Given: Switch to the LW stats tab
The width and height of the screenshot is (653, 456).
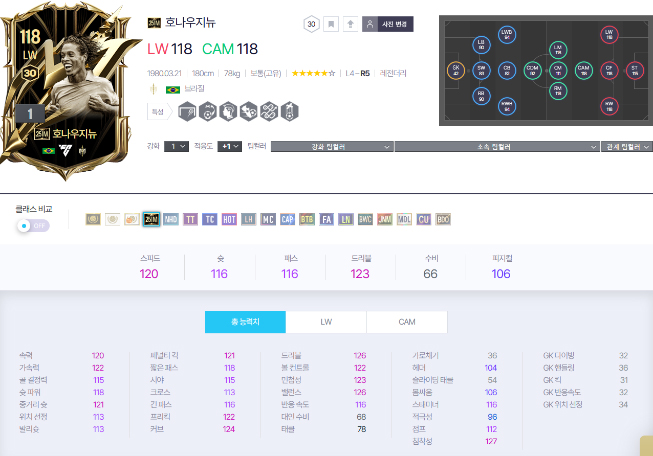Looking at the screenshot, I should point(326,322).
